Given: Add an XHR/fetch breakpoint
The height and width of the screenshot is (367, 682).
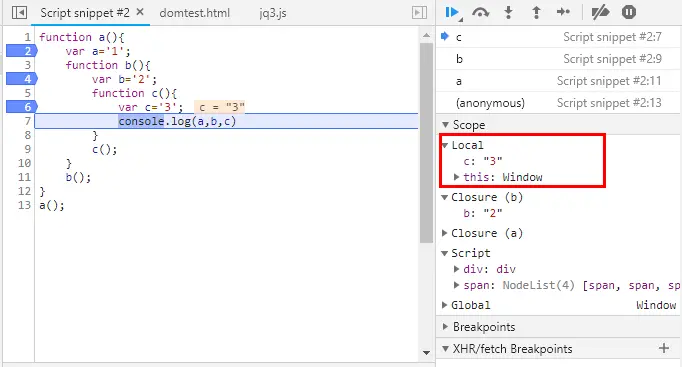Looking at the screenshot, I should point(664,348).
